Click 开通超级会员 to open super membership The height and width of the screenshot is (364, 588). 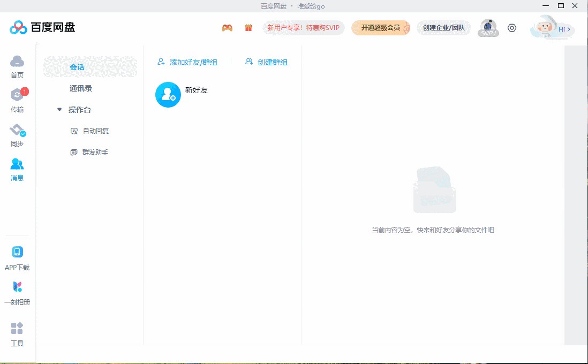point(381,27)
